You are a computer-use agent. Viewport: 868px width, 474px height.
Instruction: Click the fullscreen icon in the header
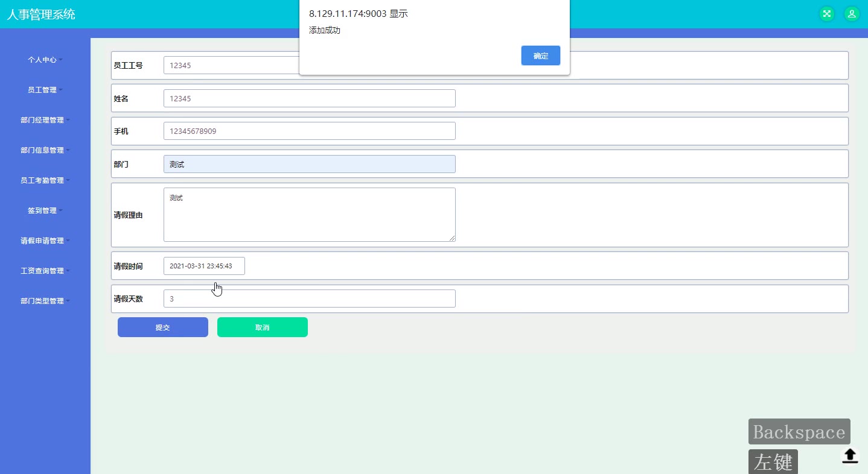coord(826,14)
